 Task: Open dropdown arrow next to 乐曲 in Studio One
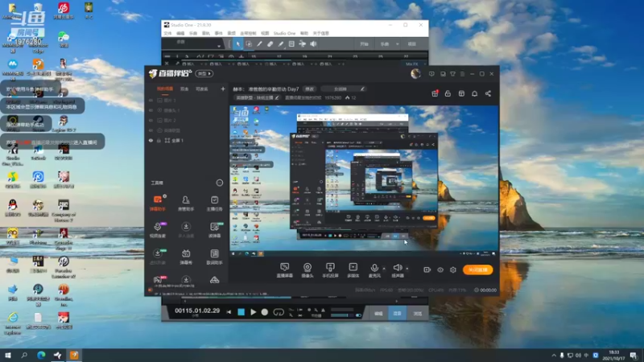click(x=397, y=44)
